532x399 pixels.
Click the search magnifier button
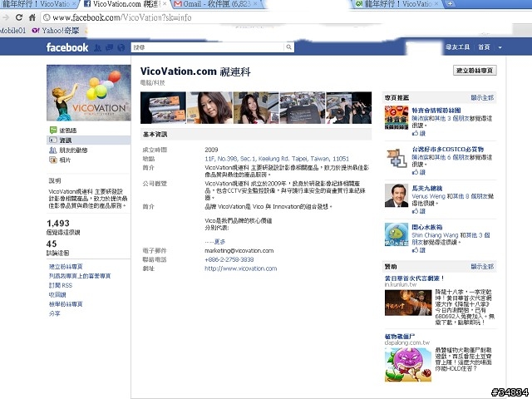click(x=288, y=47)
